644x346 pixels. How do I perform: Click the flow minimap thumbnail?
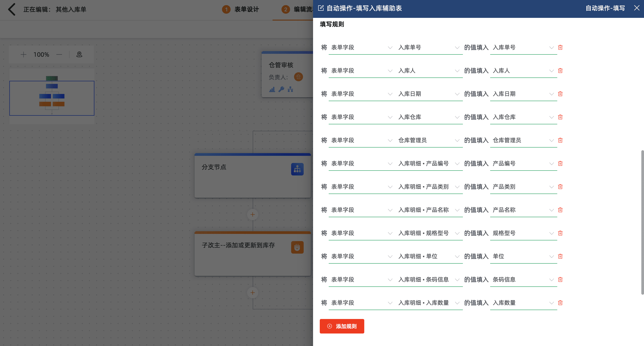(x=52, y=96)
